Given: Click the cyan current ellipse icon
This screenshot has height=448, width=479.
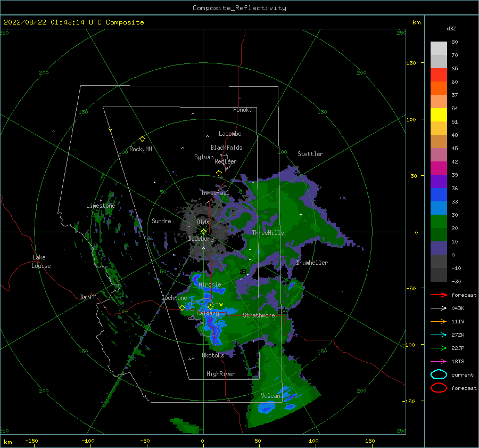Looking at the screenshot, I should 439,374.
